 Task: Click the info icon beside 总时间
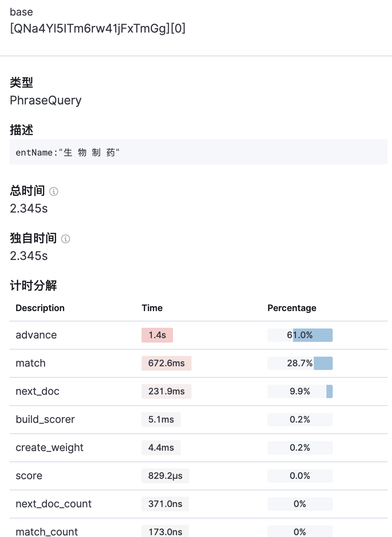pos(54,191)
